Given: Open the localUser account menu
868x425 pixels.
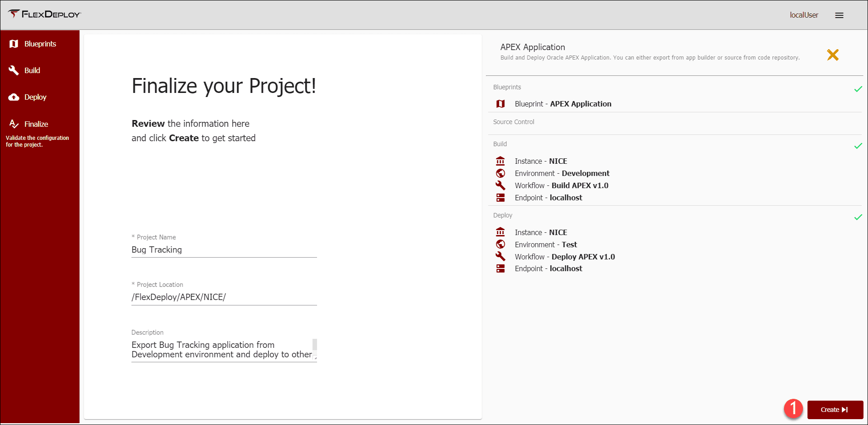Looking at the screenshot, I should tap(804, 15).
